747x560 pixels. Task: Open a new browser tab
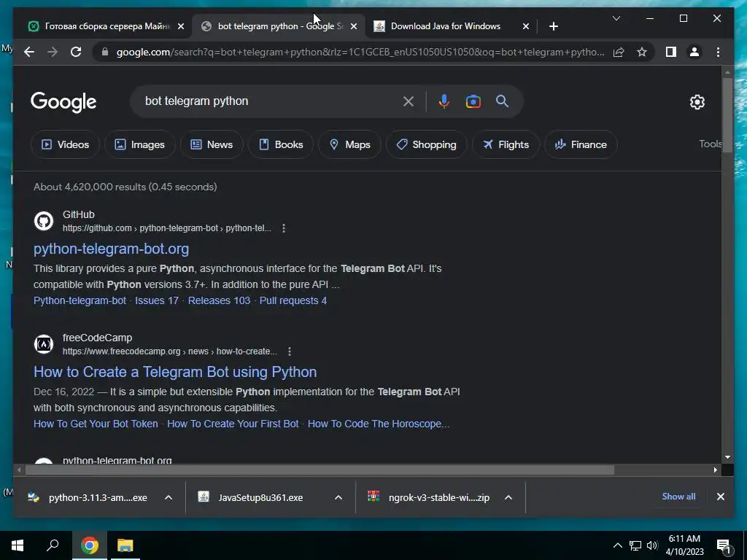pos(553,27)
